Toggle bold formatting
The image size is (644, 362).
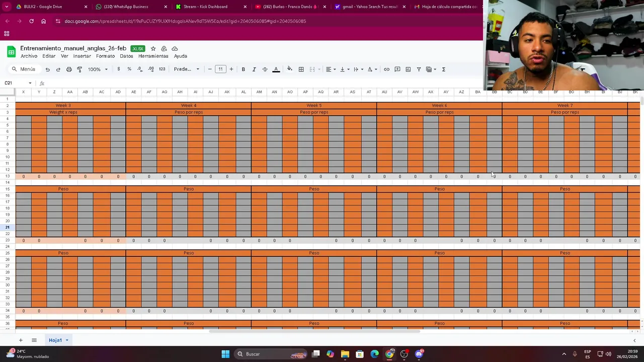coord(243,69)
